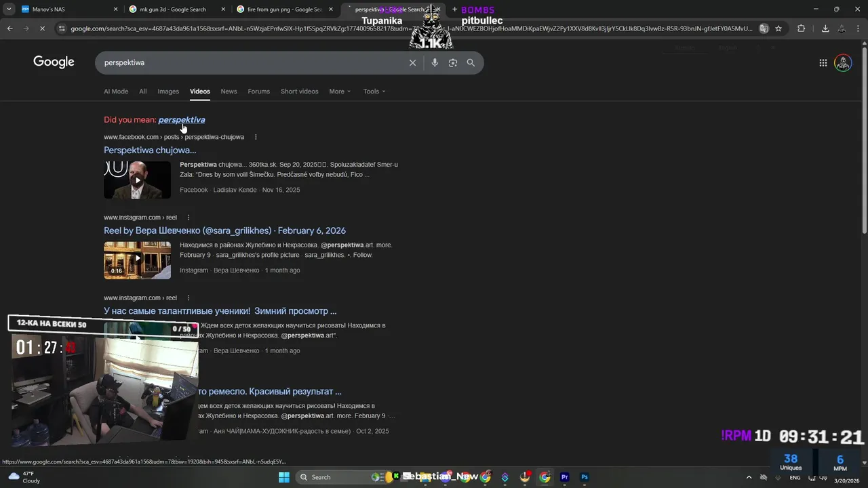Play the Facebook video thumbnail
The width and height of the screenshot is (868, 488).
137,180
